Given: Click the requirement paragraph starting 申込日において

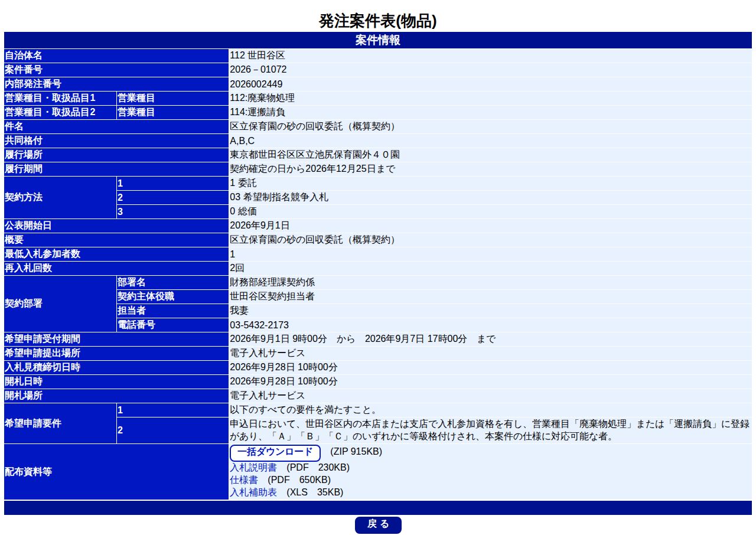Looking at the screenshot, I should click(x=490, y=430).
